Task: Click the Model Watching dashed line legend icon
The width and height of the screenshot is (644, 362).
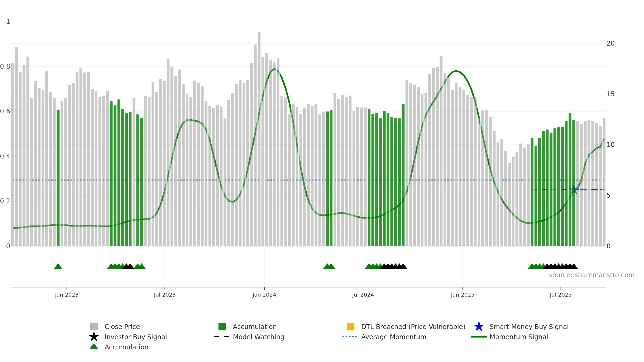Action: click(x=222, y=337)
